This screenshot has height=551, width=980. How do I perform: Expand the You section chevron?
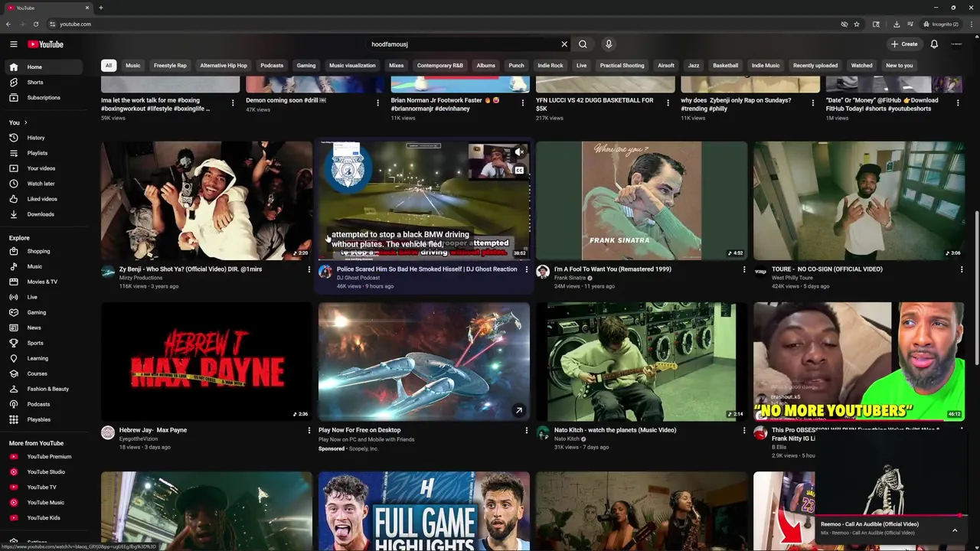(25, 122)
